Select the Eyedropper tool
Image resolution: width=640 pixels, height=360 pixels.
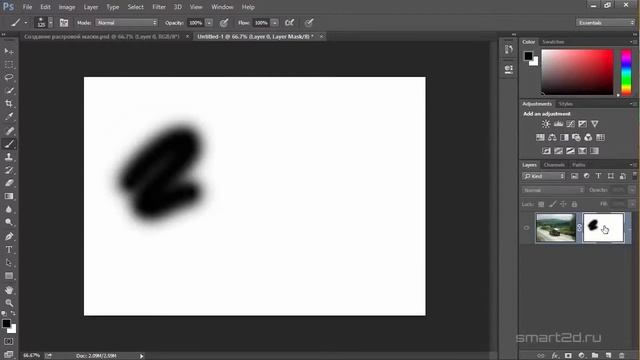pos(9,116)
